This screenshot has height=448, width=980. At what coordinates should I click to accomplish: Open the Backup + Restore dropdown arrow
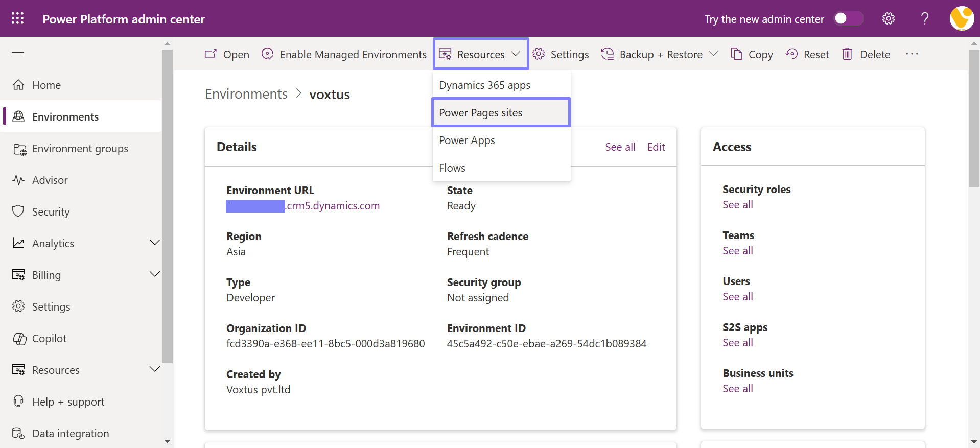point(714,54)
